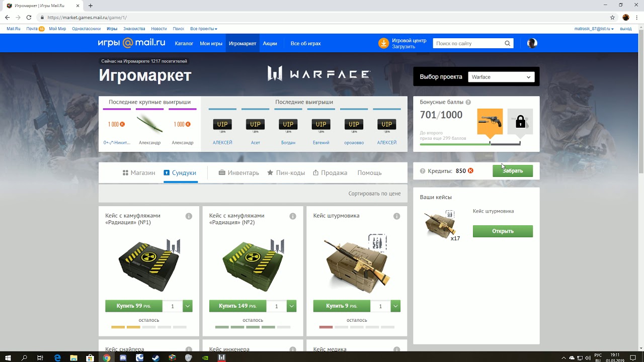This screenshot has width=644, height=362.
Task: Expand quantity dropdown for Радиация (№1) case
Action: coord(188,306)
